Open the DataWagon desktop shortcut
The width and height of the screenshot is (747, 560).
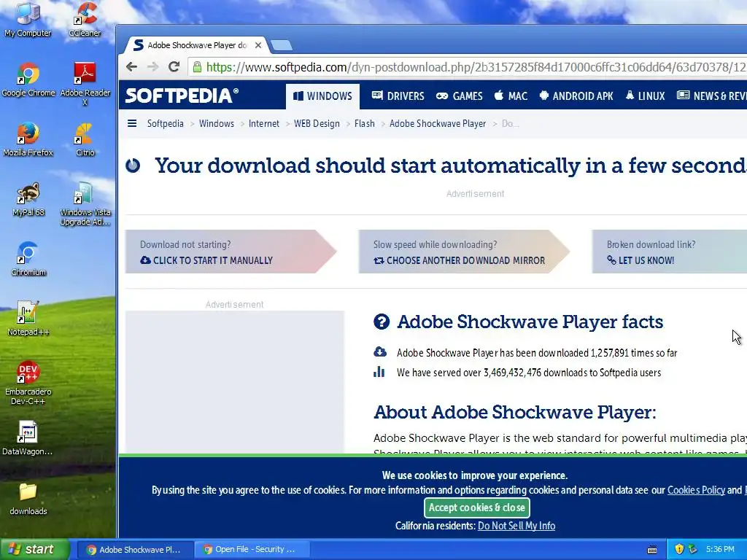(27, 438)
